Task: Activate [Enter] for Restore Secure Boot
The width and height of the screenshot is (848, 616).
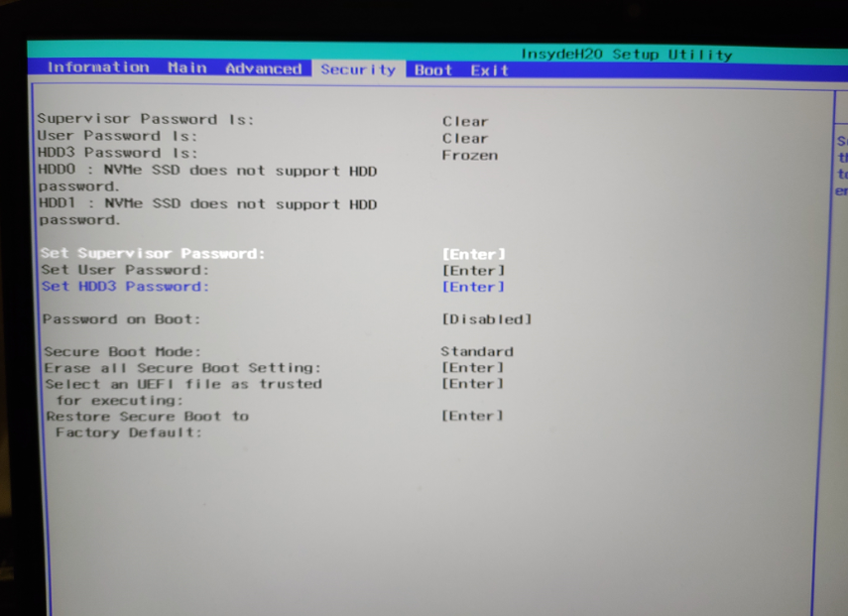Action: [472, 416]
